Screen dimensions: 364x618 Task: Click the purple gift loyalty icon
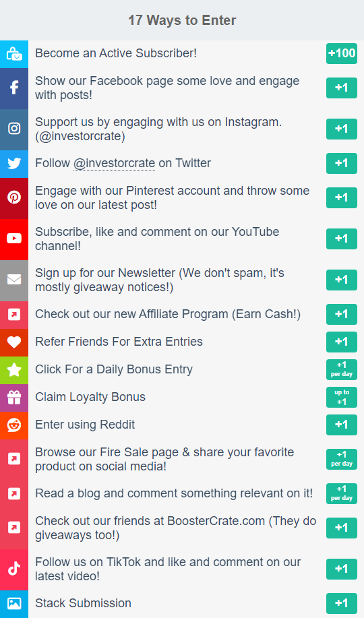[14, 398]
